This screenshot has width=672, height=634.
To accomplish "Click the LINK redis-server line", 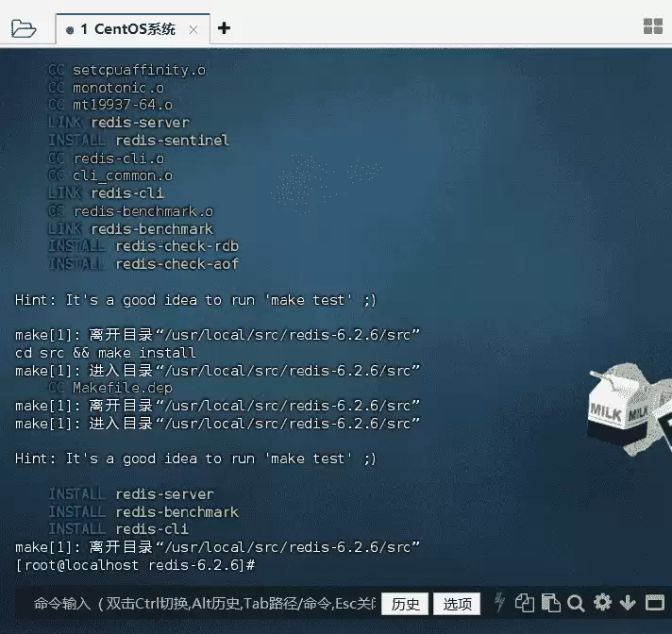I will click(x=119, y=123).
